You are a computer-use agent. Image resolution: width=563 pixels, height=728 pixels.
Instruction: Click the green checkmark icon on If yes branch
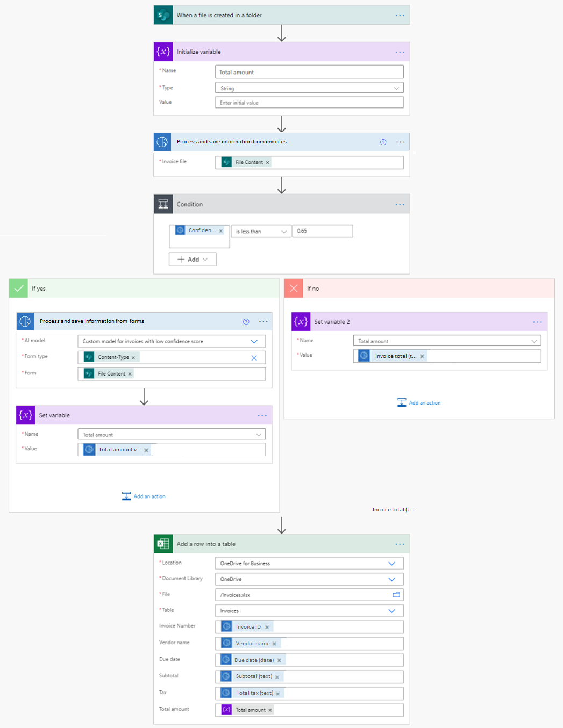point(18,288)
